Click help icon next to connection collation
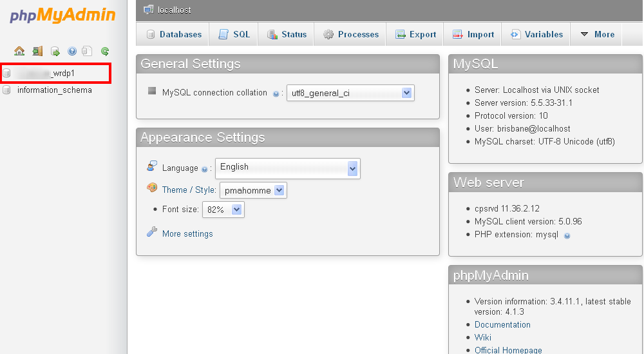The height and width of the screenshot is (354, 644). (276, 94)
